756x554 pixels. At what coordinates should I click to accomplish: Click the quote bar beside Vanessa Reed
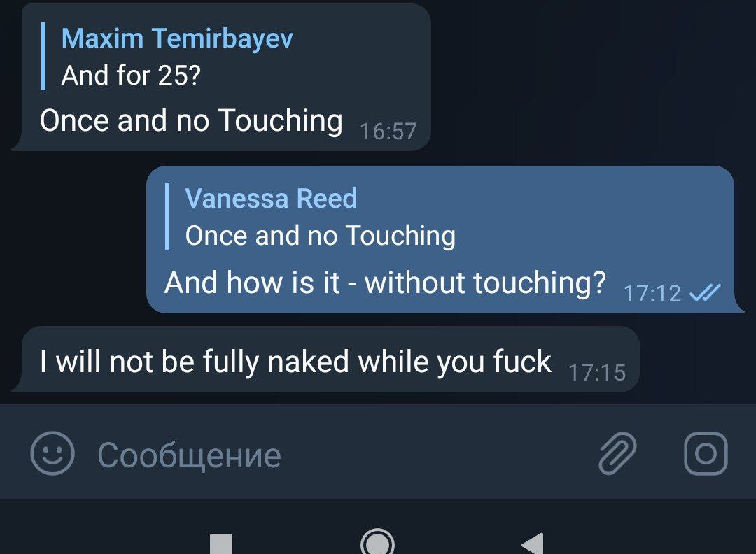point(167,216)
